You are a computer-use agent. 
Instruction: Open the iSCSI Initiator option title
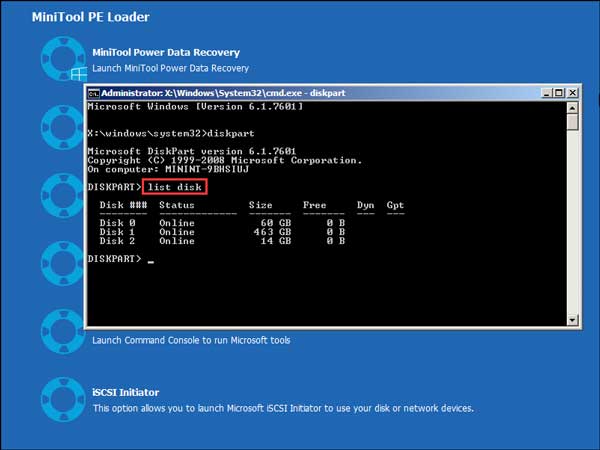[126, 393]
